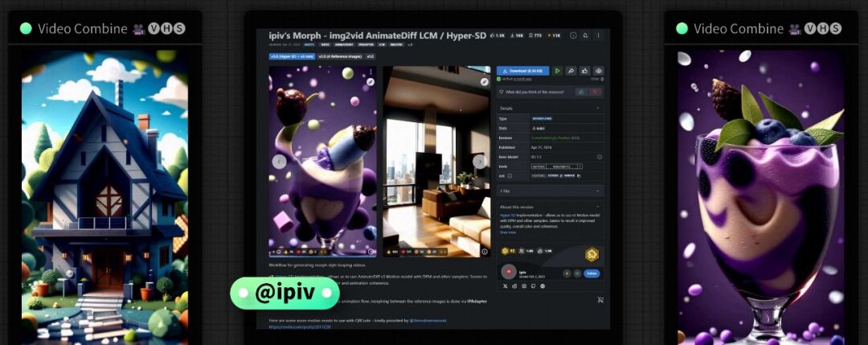Toggle the green dot on right Video Combine node

click(682, 28)
